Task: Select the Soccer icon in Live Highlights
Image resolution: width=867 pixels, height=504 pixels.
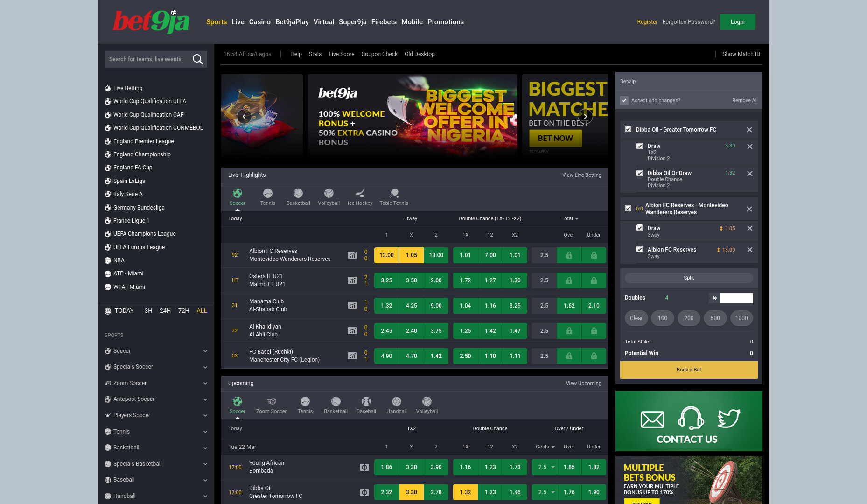Action: (x=238, y=193)
